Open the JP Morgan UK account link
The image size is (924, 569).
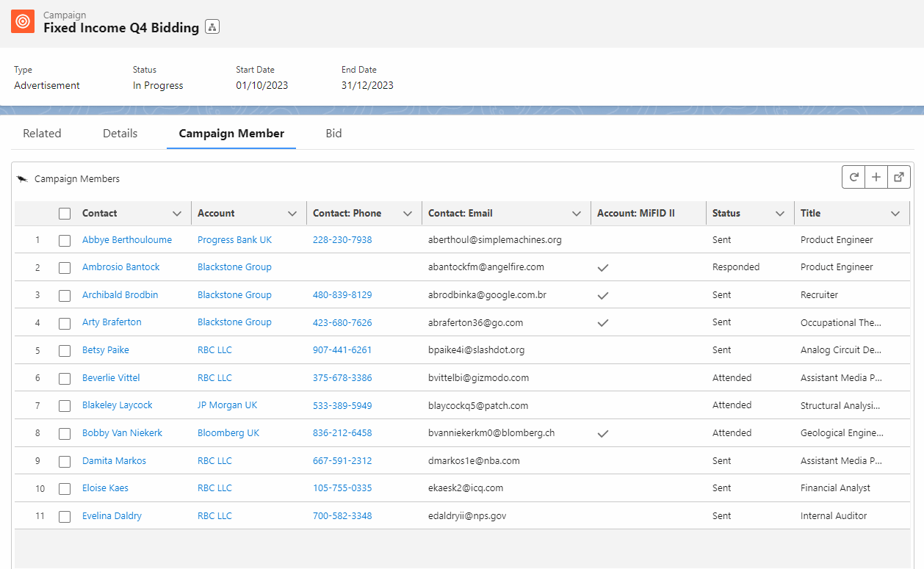point(228,405)
